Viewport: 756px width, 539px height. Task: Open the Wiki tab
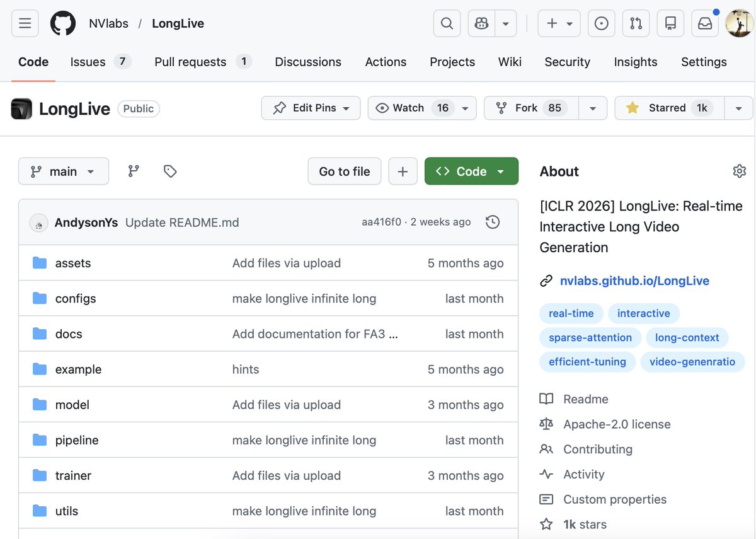[510, 62]
